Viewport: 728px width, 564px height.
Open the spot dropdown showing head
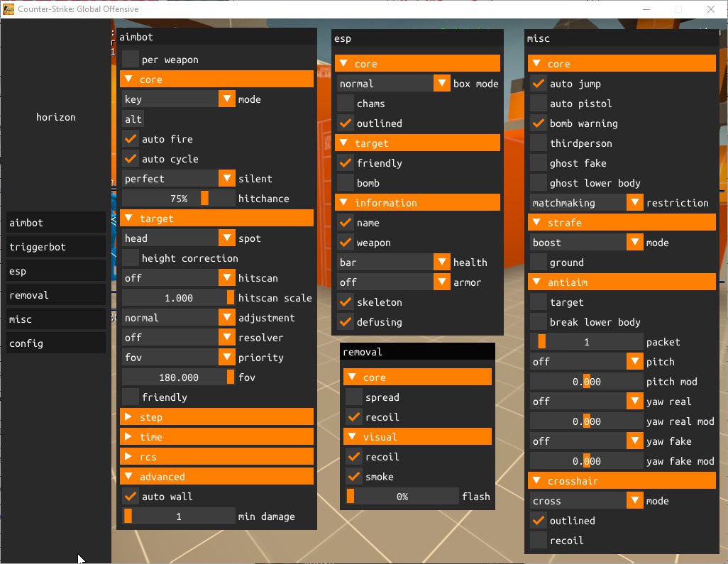click(x=179, y=238)
